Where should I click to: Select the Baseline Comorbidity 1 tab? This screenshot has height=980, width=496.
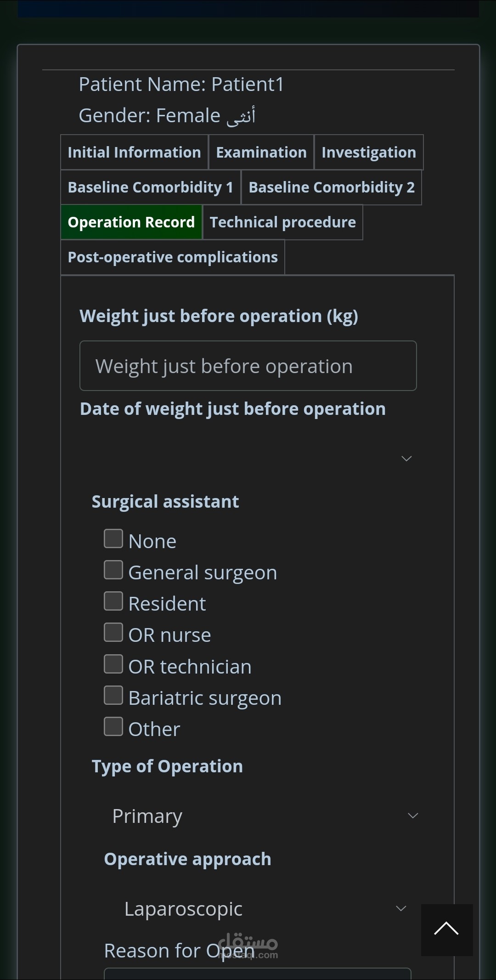point(151,187)
